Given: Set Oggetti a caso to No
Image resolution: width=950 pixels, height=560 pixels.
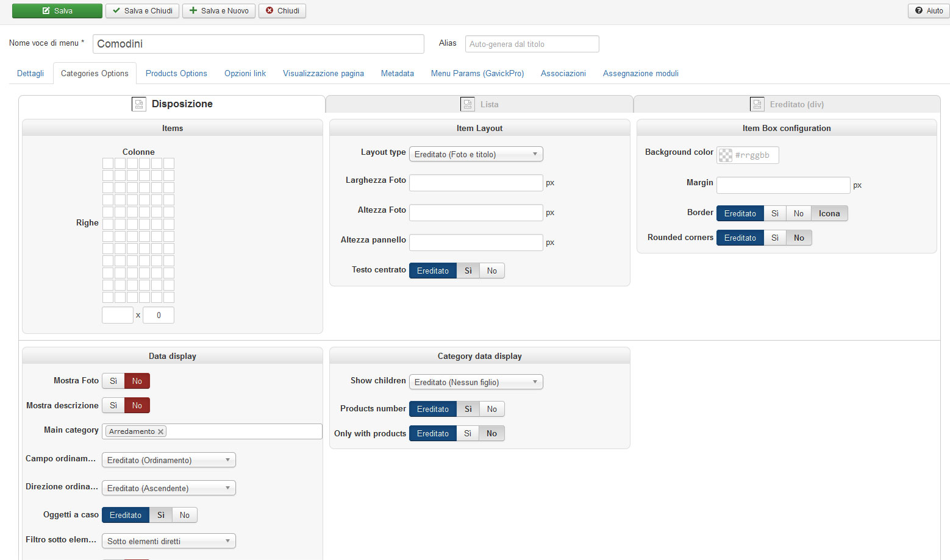Looking at the screenshot, I should 185,515.
